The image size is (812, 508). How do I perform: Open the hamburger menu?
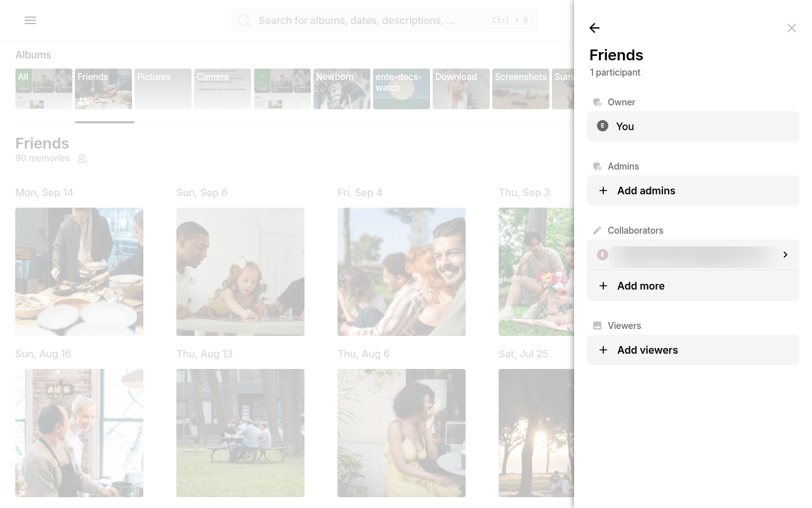30,20
